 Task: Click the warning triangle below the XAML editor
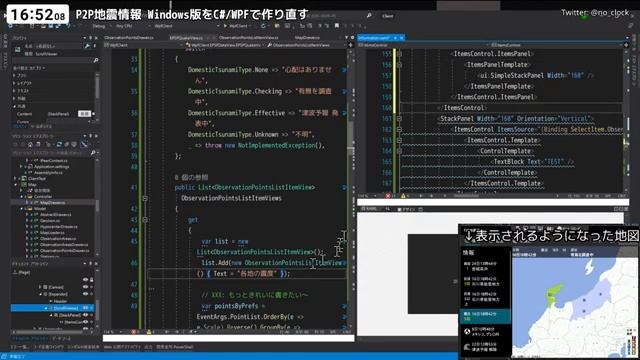403,196
